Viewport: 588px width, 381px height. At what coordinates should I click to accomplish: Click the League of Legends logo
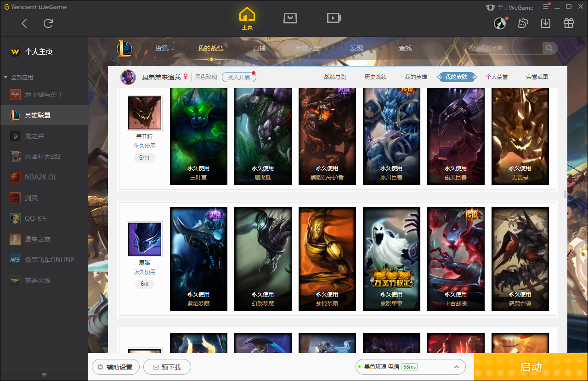[124, 49]
